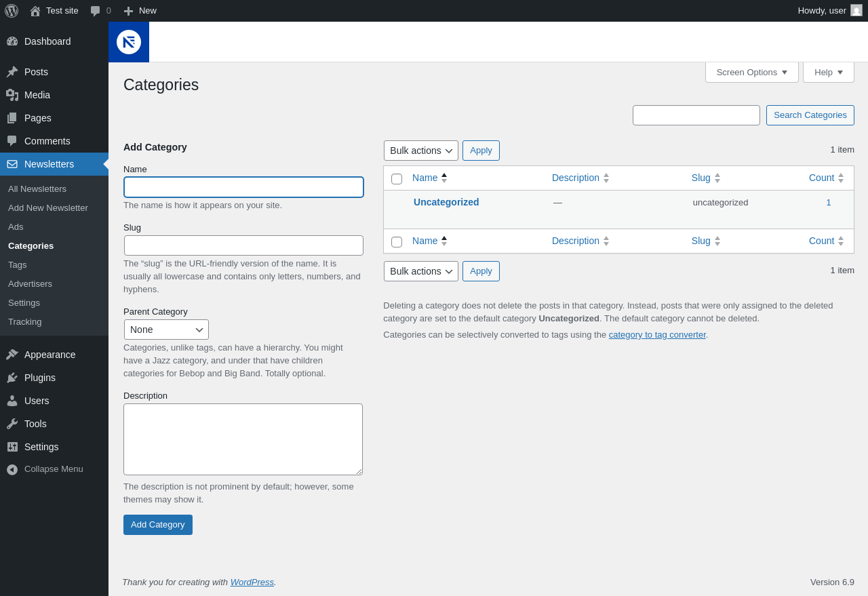Click sort arrows beside top Count header
This screenshot has width=868, height=596.
click(841, 178)
